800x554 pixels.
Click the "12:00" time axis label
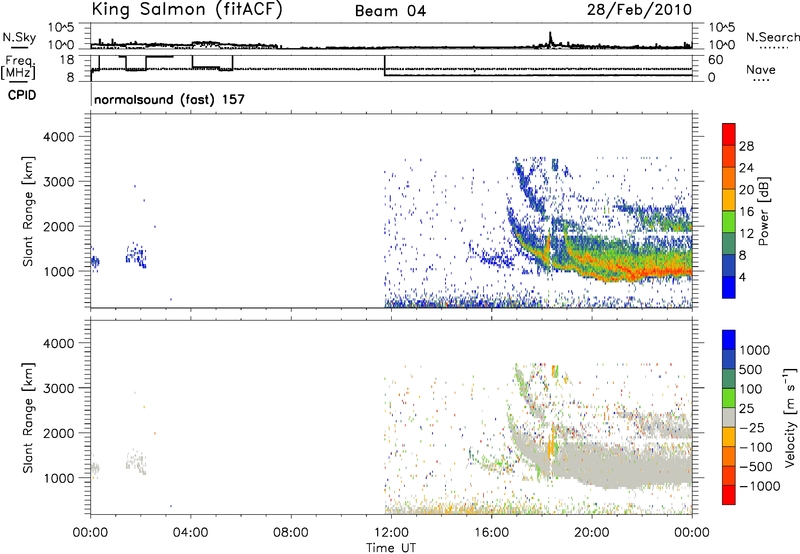tap(391, 532)
